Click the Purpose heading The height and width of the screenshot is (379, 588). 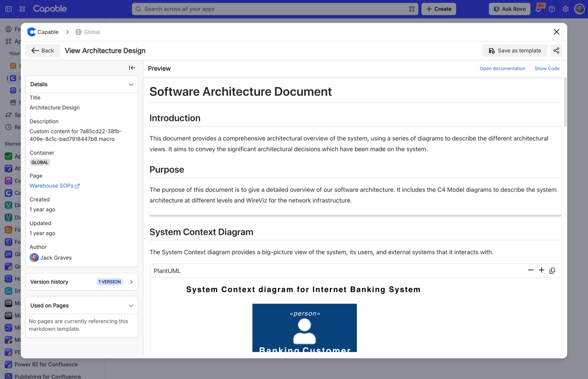[167, 170]
